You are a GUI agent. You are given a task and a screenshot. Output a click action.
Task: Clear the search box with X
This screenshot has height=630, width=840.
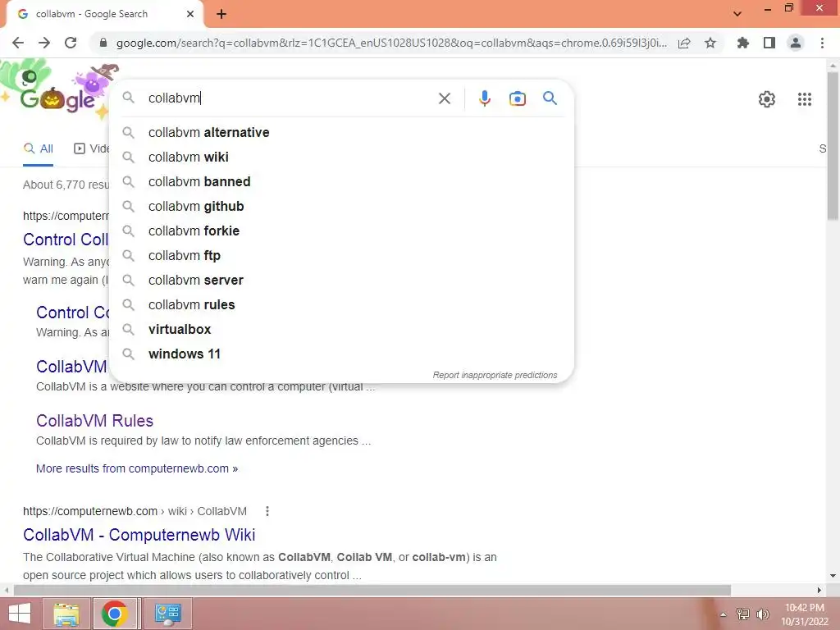pyautogui.click(x=445, y=98)
